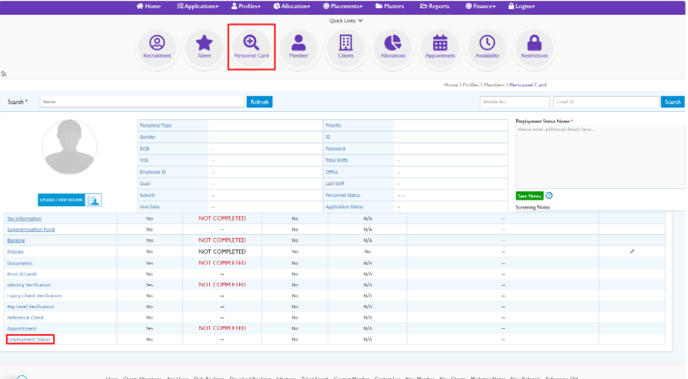Open the Reference Check link

coord(25,318)
